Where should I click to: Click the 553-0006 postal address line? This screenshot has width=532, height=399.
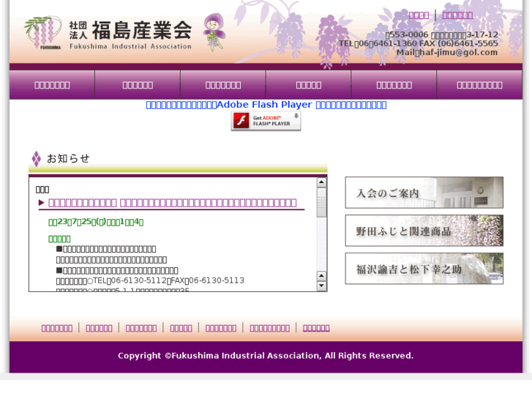pos(442,34)
